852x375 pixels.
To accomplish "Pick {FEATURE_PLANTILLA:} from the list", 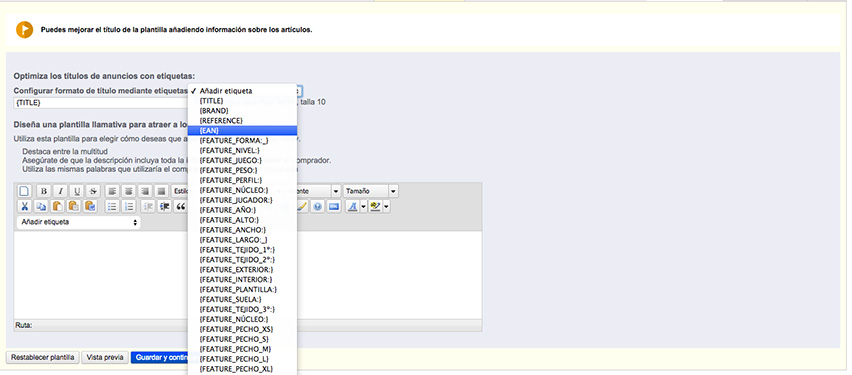I will tap(242, 289).
